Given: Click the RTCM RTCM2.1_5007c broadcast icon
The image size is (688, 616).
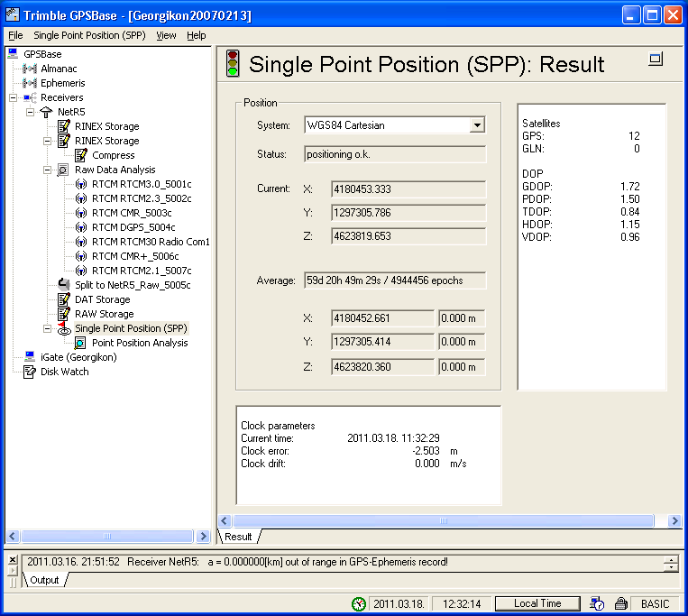Looking at the screenshot, I should pyautogui.click(x=81, y=271).
